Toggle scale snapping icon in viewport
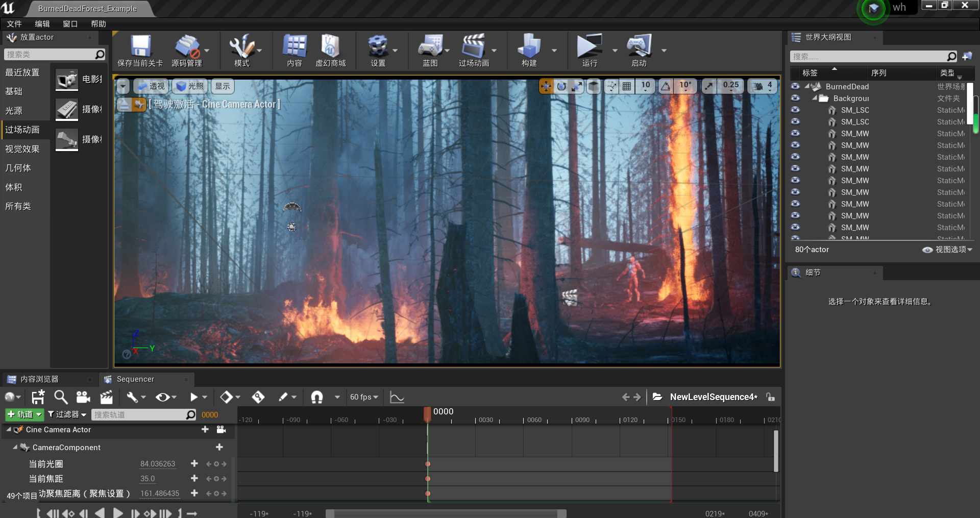This screenshot has height=518, width=980. 708,86
